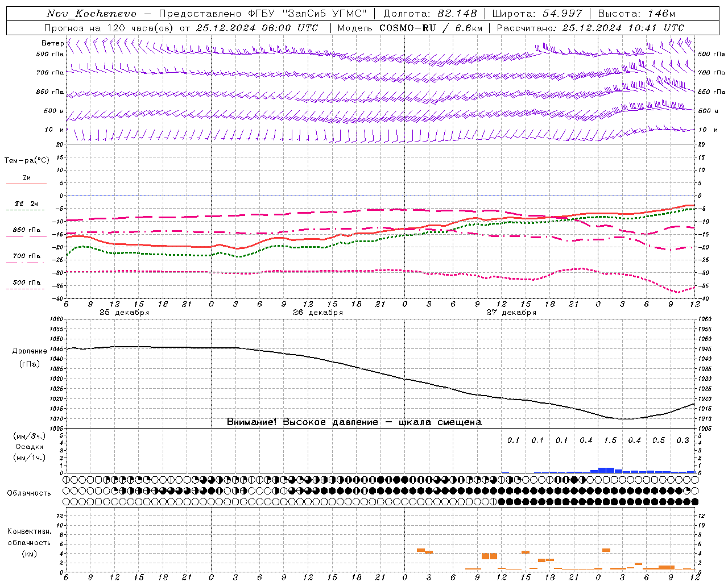Click the 'Широта: 54.997' value
This screenshot has width=728, height=582.
537,14
